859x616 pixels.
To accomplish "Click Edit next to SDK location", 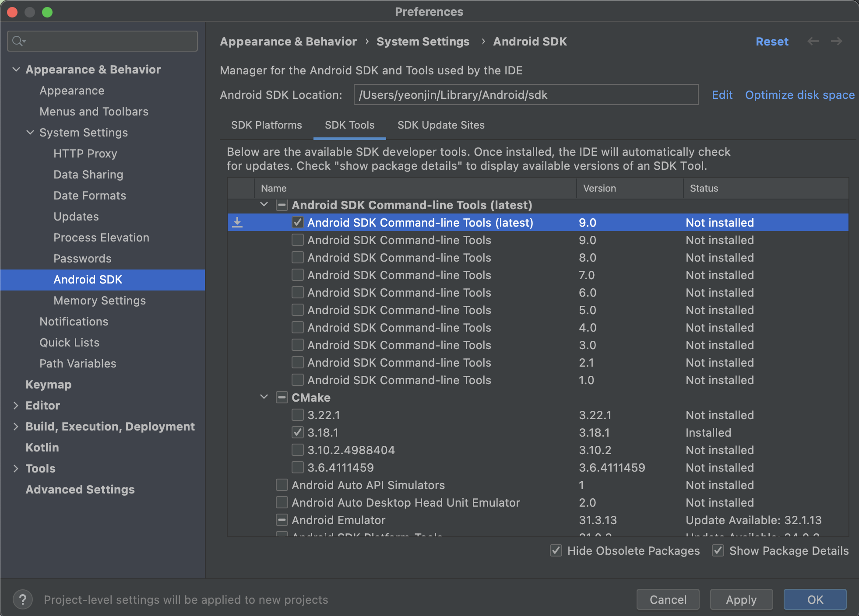I will pyautogui.click(x=722, y=95).
